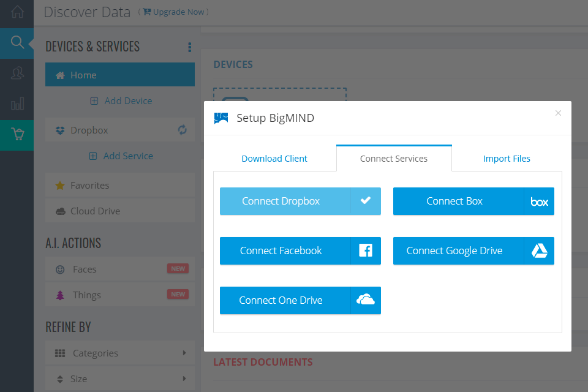This screenshot has height=392, width=588.
Task: Switch to the Download Client tab
Action: (274, 158)
